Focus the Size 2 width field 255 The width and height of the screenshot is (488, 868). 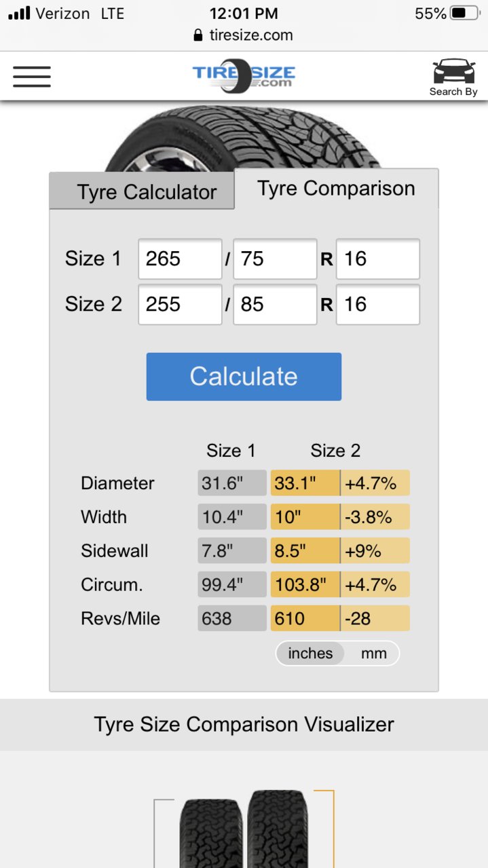click(x=180, y=304)
